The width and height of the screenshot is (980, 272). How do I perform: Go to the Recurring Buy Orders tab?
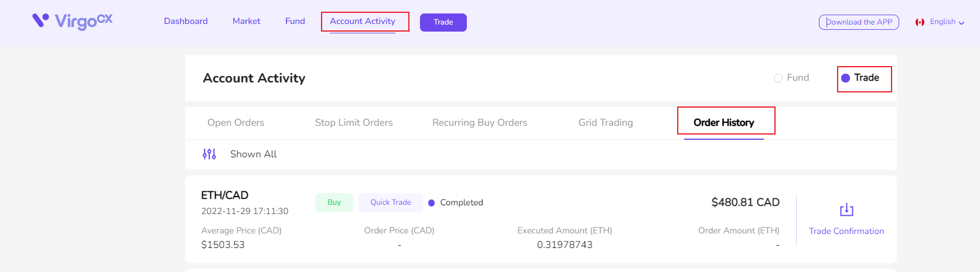pos(480,122)
